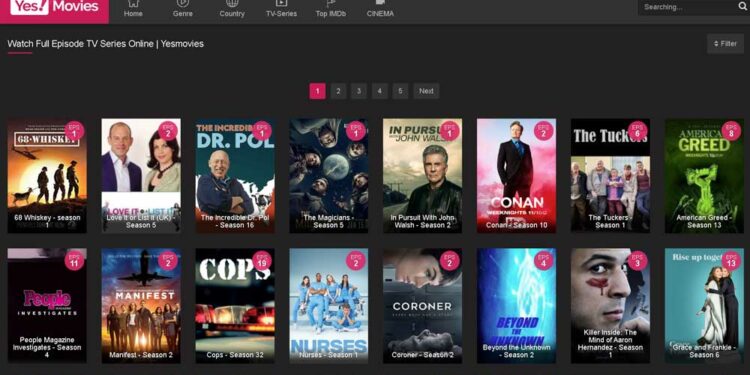Jump to page 5 of listings
Image resolution: width=750 pixels, height=375 pixels.
[x=400, y=91]
